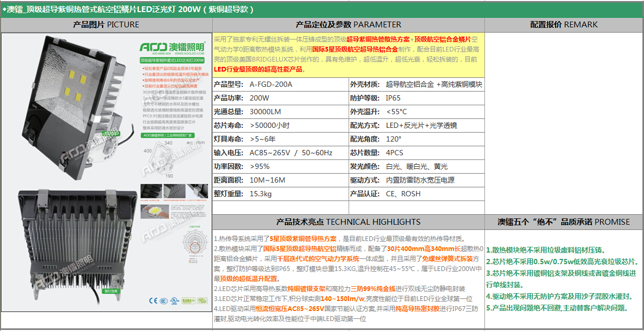
Task: Click the CE certification mark under the lamp photo
Action: pyautogui.click(x=153, y=300)
